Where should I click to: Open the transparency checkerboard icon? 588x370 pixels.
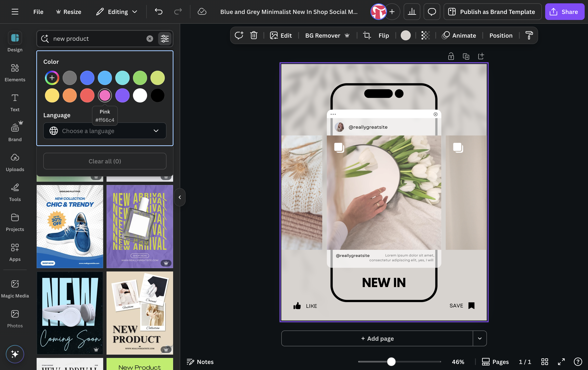tap(425, 35)
